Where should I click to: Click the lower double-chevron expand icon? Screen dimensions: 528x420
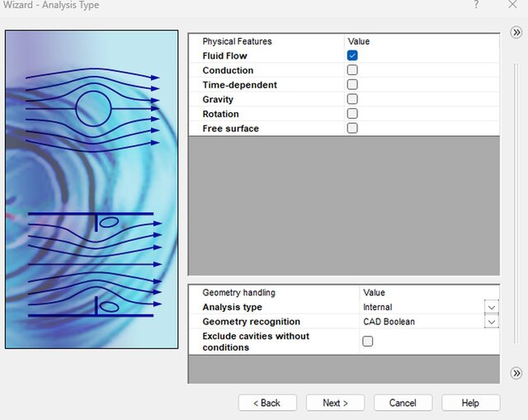coord(516,373)
